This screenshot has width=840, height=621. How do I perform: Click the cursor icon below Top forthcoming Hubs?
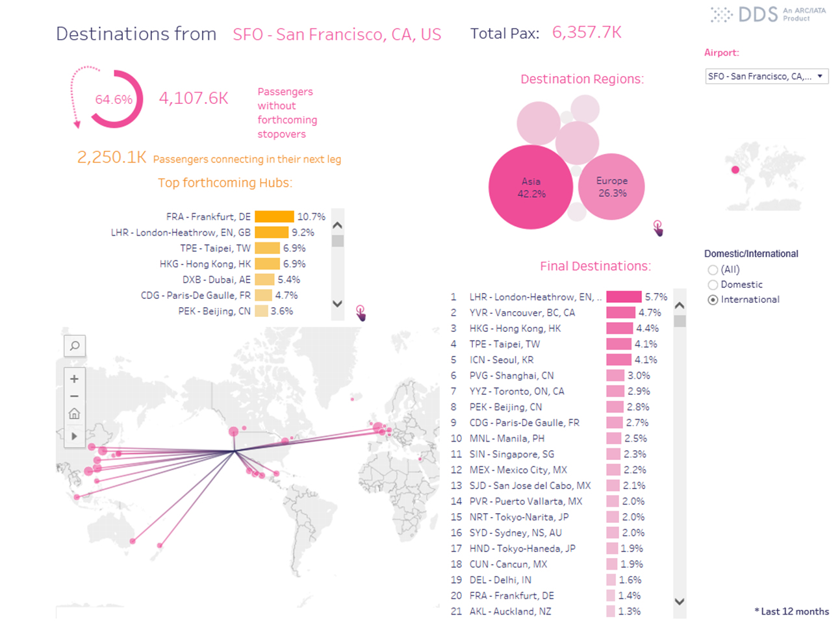[361, 314]
